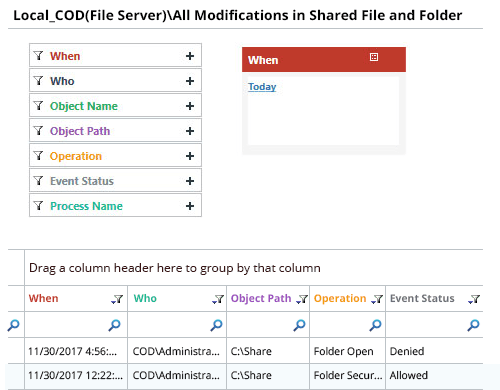Select the row with Allowed event status
Screen dimensions: 500x390
(x=246, y=376)
